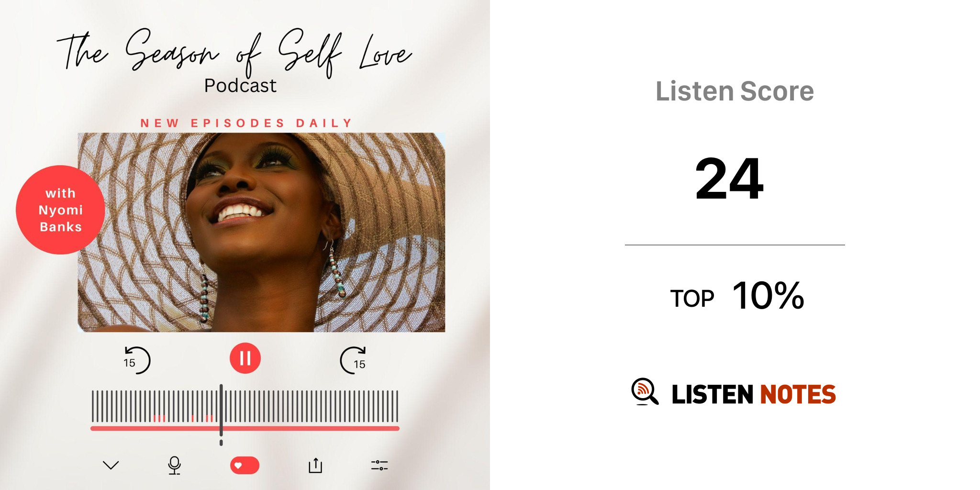Click the Listen Score number 24
This screenshot has height=490, width=980.
(x=729, y=178)
